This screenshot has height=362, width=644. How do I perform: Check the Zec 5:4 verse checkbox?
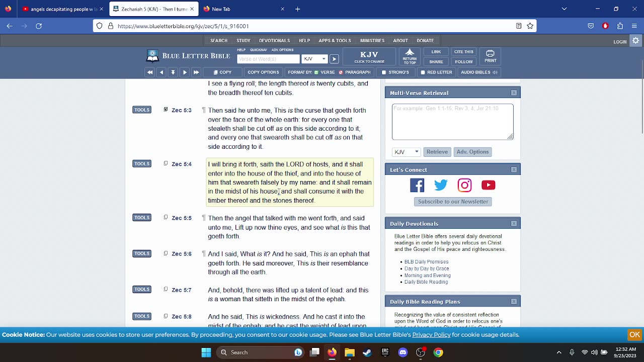coord(166,163)
